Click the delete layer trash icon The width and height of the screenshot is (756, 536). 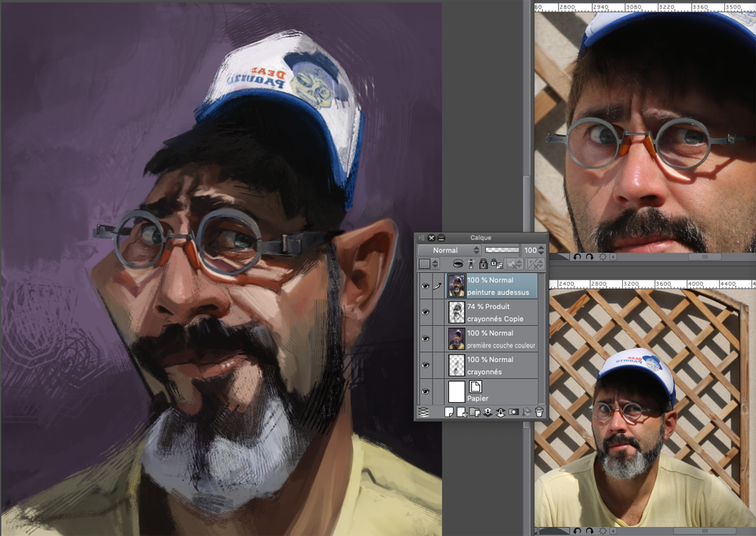tap(538, 412)
